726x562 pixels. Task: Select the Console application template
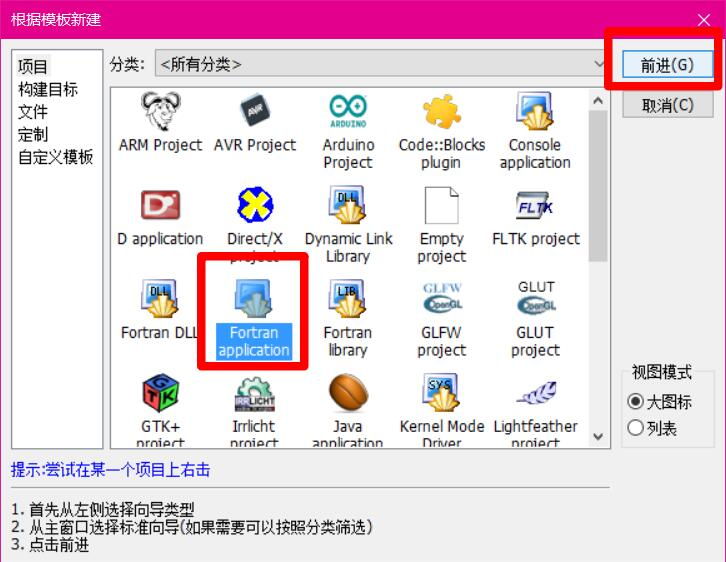pos(535,111)
